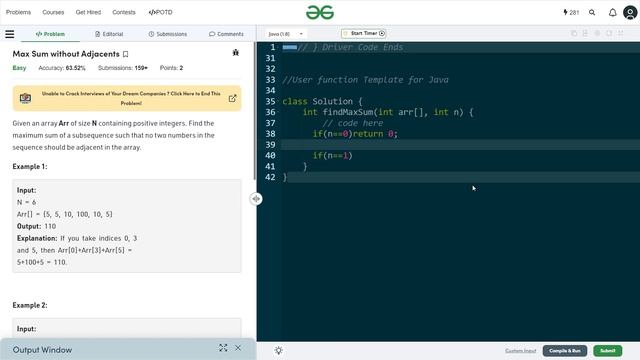
Task: Bookmark the Max Sum without Adjacents problem
Action: click(126, 54)
